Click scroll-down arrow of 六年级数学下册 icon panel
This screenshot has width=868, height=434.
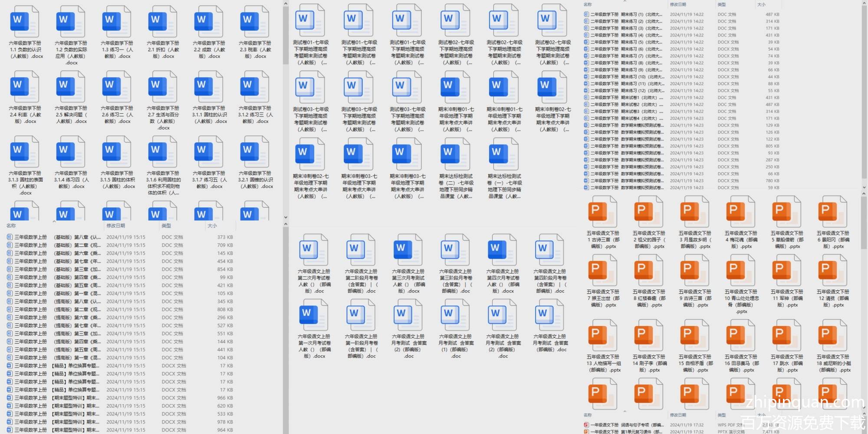pos(286,217)
